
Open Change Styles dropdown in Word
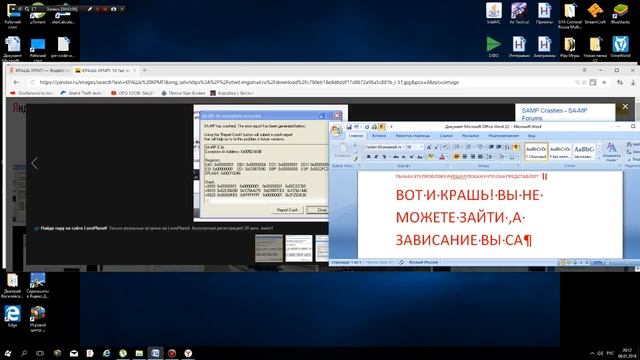pos(611,151)
